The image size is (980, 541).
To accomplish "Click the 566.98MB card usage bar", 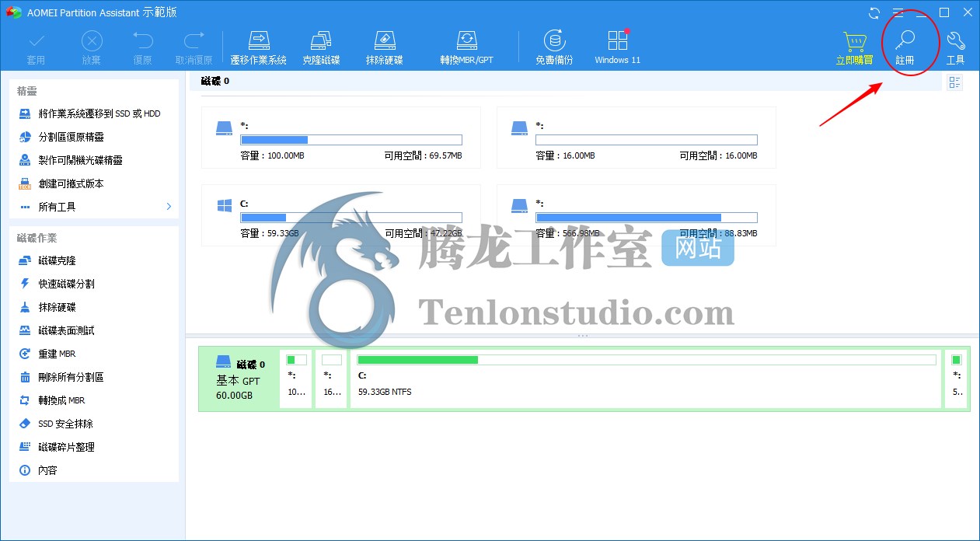I will point(646,218).
